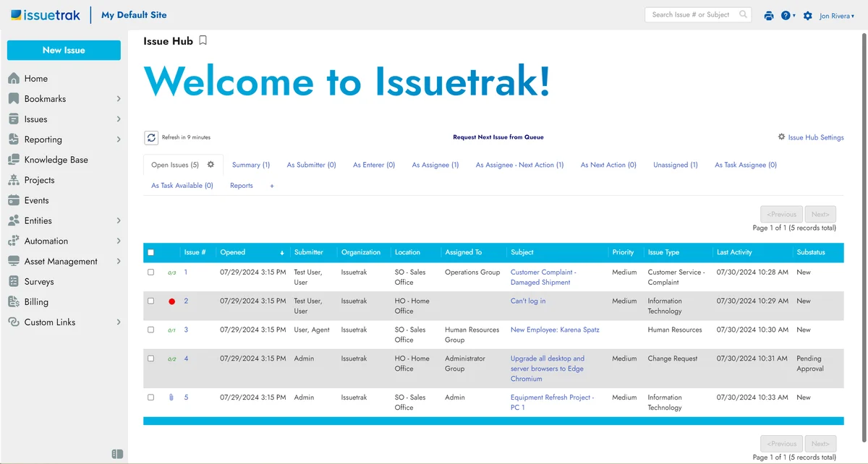
Task: Click the settings gear in the top header
Action: 807,14
